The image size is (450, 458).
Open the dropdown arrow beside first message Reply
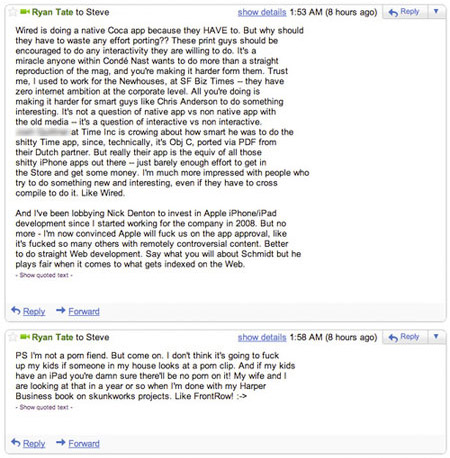point(436,12)
